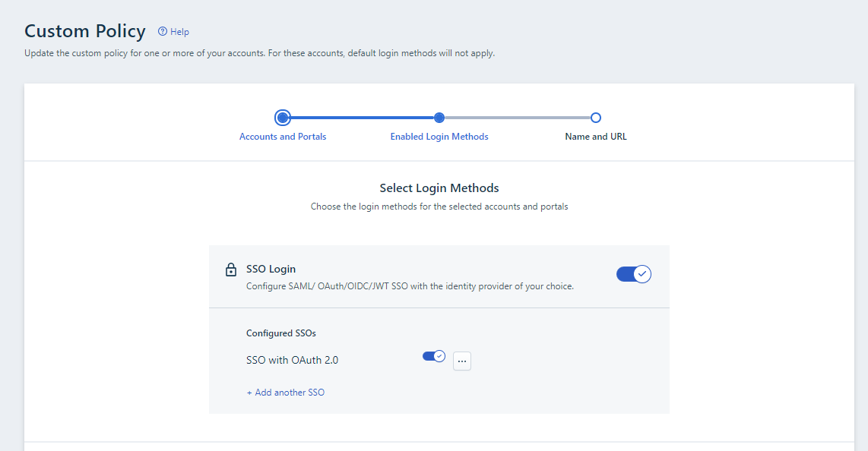Screen dimensions: 868x451
Task: Click the SSO Login section title
Action: coord(271,269)
